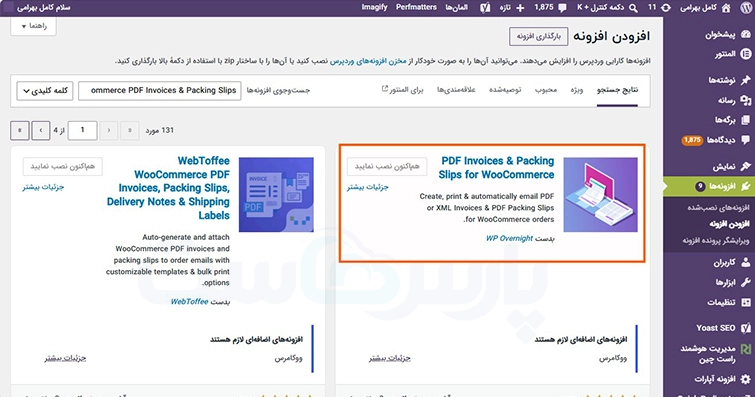Click the PDF Invoices plugin thumbnail image
Screen dimensions: 755x397
pyautogui.click(x=600, y=195)
